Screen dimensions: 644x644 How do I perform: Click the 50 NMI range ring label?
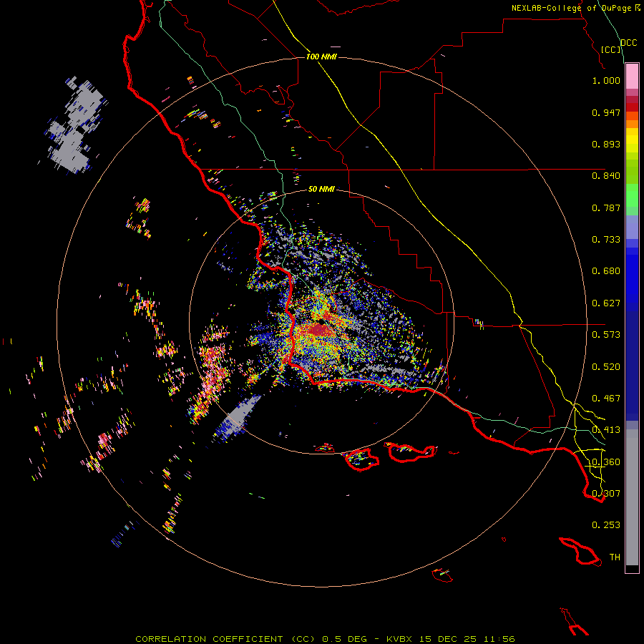(x=321, y=189)
